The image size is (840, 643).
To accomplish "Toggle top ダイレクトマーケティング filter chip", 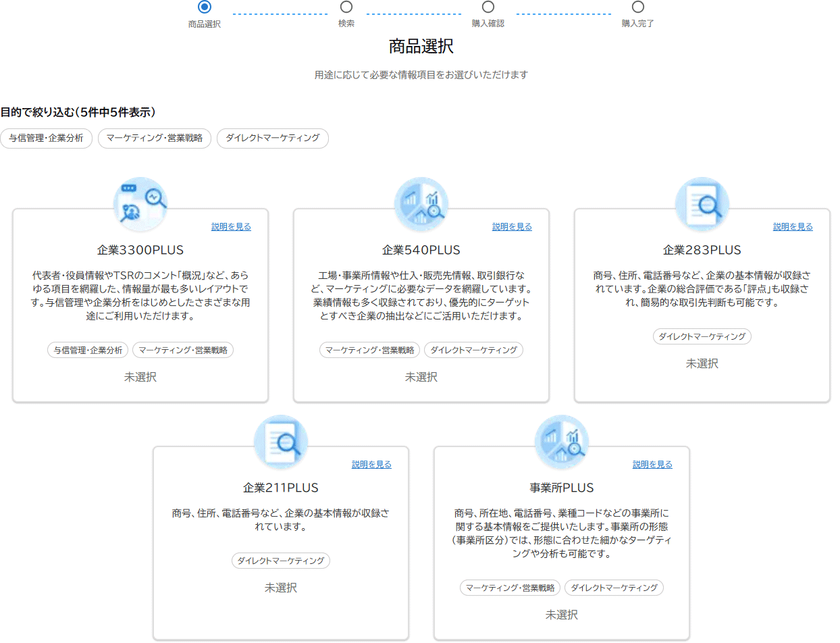I will point(273,138).
